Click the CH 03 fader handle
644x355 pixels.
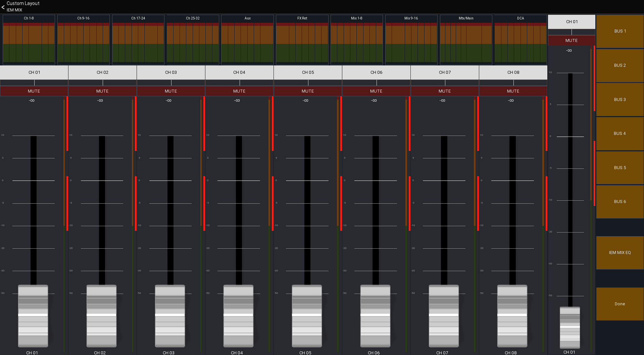[170, 316]
